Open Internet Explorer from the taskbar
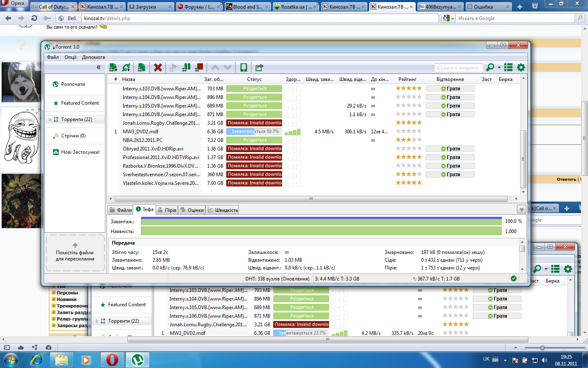Viewport: 588px width, 368px height. coord(37,360)
